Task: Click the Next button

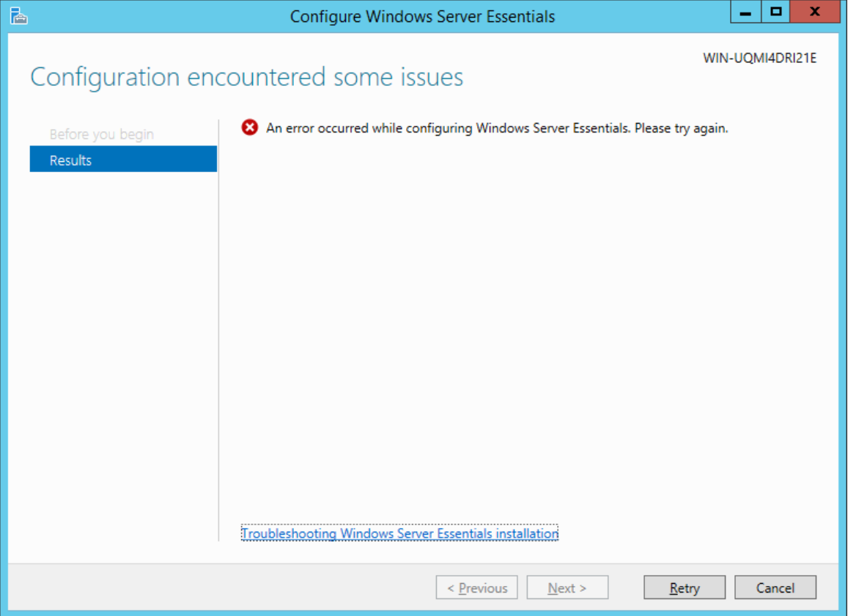Action: (x=567, y=588)
